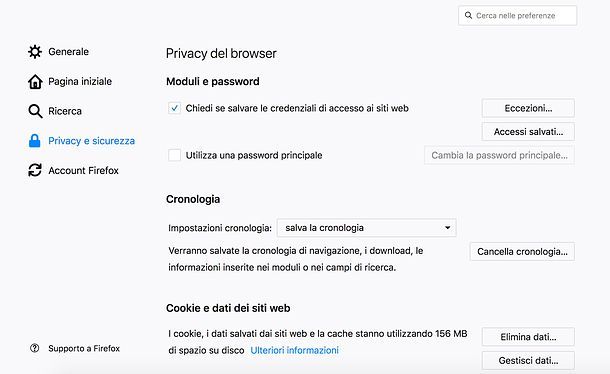The image size is (610, 374).
Task: Enable Utilizza una password principale checkbox
Action: 174,155
